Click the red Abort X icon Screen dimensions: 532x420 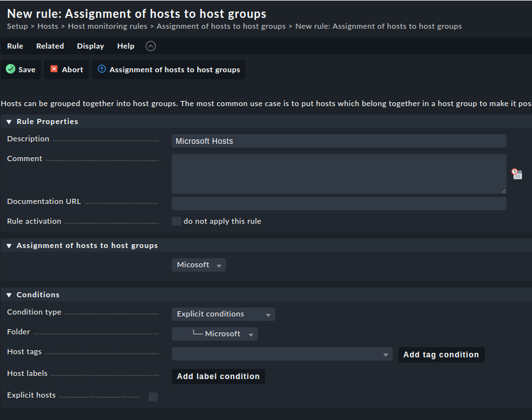point(54,69)
